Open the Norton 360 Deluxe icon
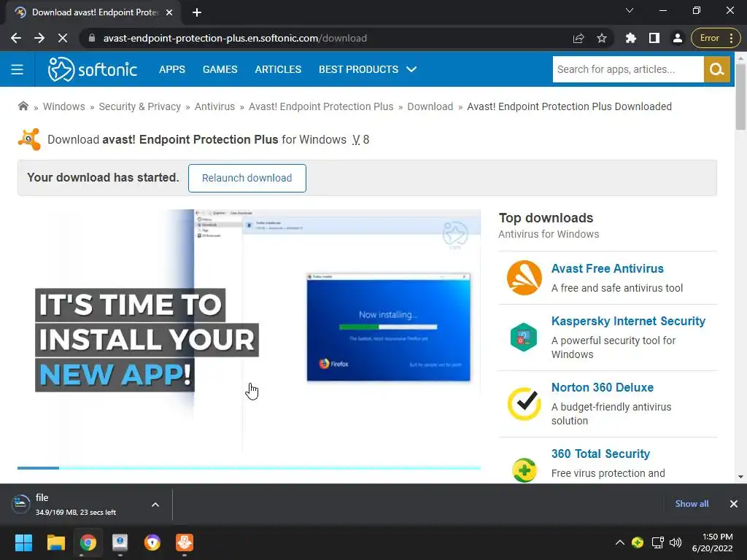 click(x=524, y=404)
